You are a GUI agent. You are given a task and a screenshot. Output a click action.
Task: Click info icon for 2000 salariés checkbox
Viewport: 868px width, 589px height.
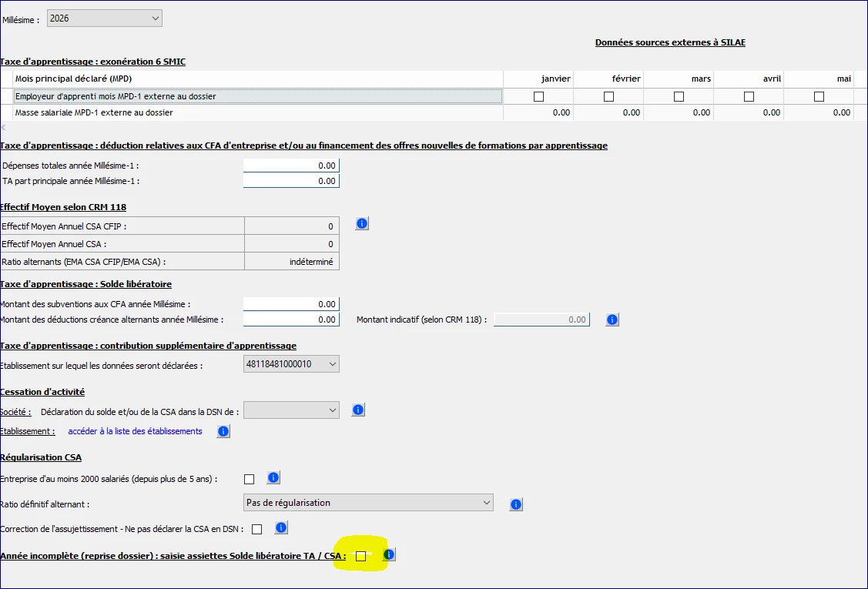click(x=273, y=477)
